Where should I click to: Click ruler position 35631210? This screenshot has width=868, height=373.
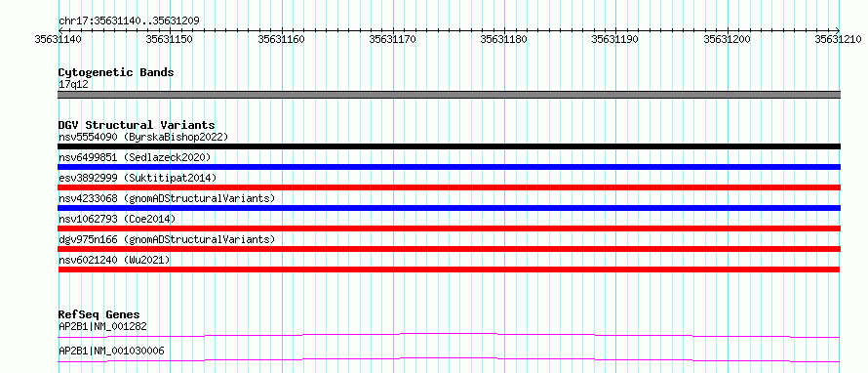tap(839, 39)
